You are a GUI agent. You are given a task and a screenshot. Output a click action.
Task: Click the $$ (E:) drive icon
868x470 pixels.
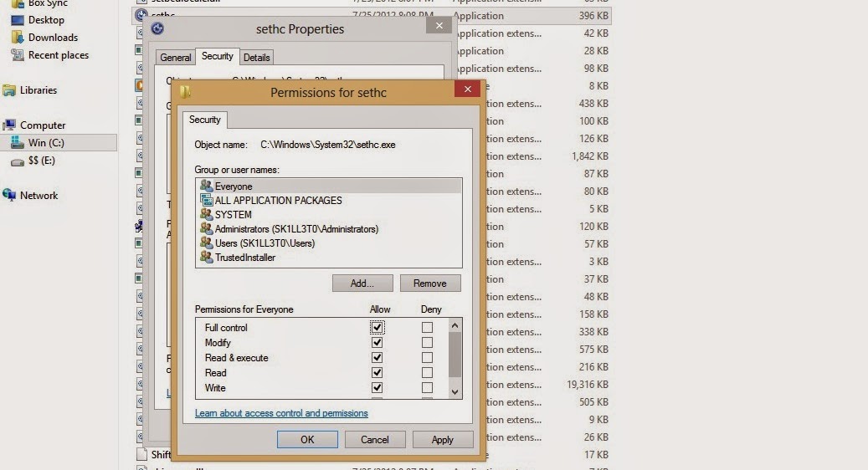point(18,161)
